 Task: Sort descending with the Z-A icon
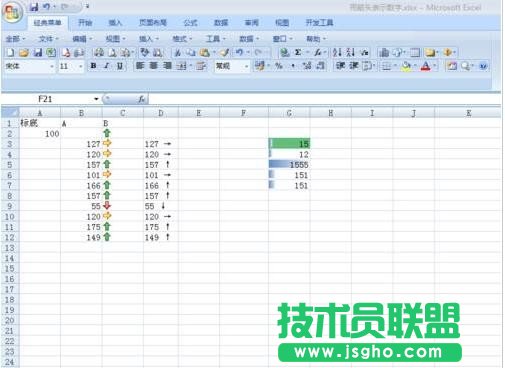tap(350, 52)
